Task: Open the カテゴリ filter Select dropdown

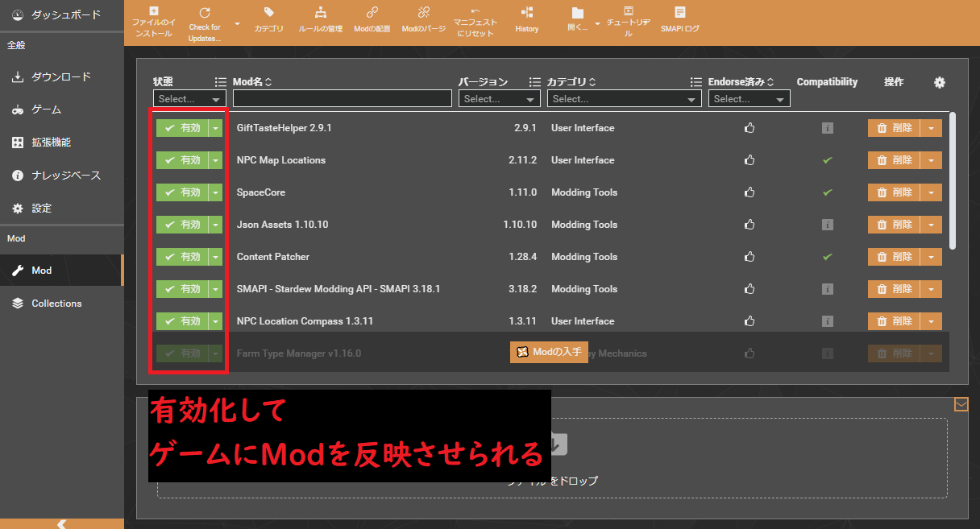Action: point(624,98)
